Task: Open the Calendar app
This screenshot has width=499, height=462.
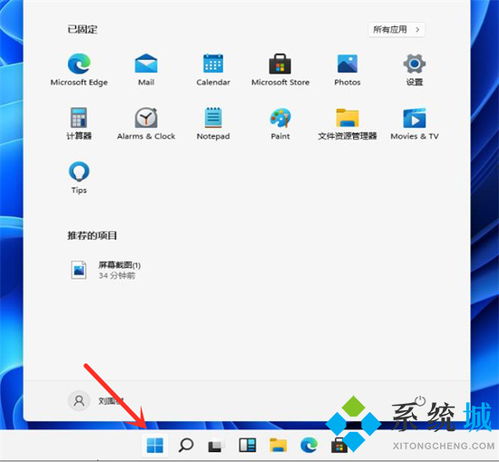Action: coord(213,69)
